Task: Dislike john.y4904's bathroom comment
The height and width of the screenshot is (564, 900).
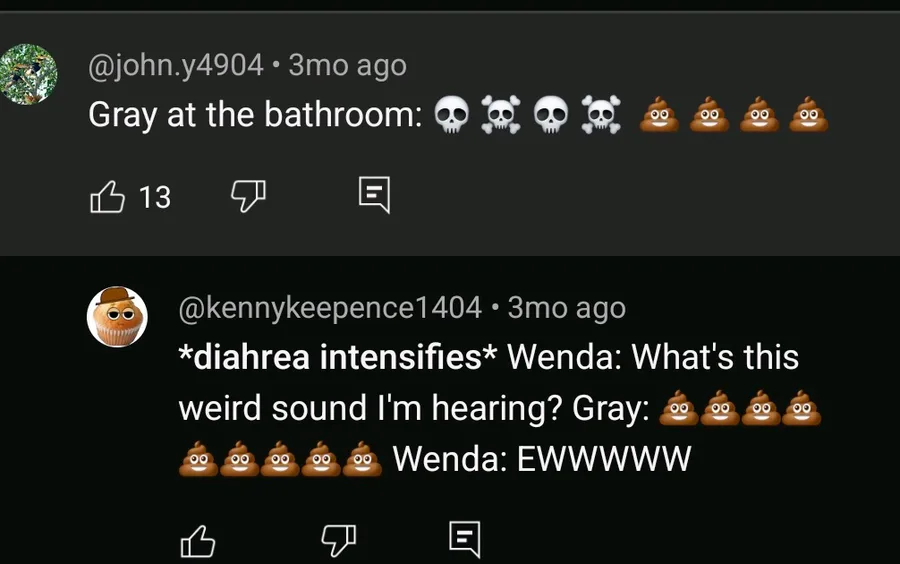Action: pyautogui.click(x=249, y=196)
